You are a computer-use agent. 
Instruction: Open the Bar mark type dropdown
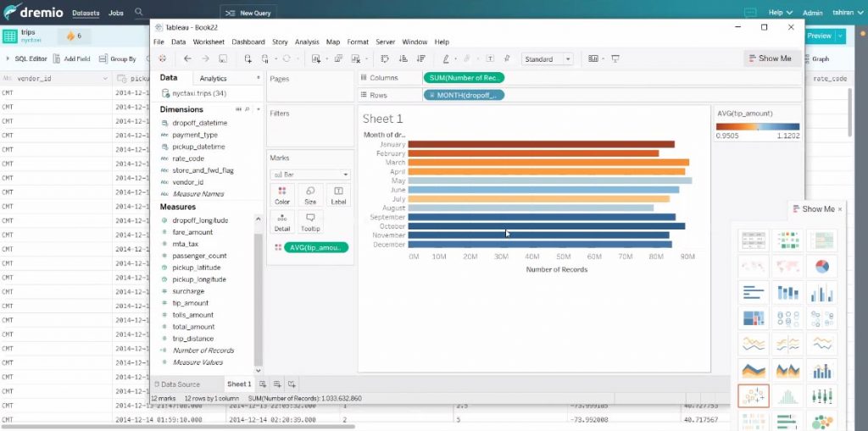pyautogui.click(x=309, y=174)
